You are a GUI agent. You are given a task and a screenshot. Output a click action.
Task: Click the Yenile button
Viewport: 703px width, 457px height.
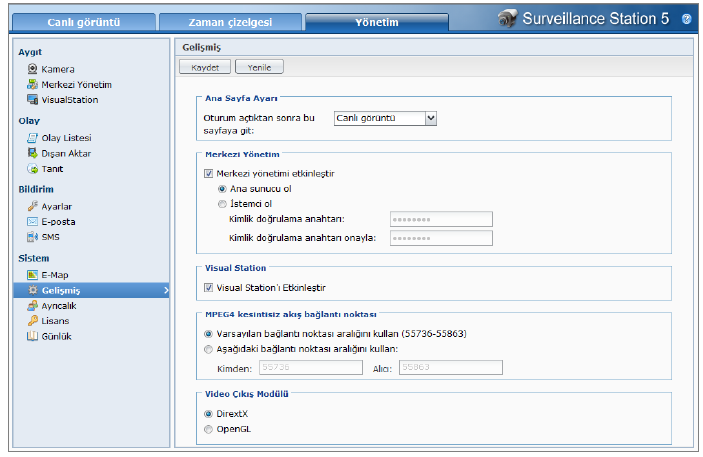259,67
